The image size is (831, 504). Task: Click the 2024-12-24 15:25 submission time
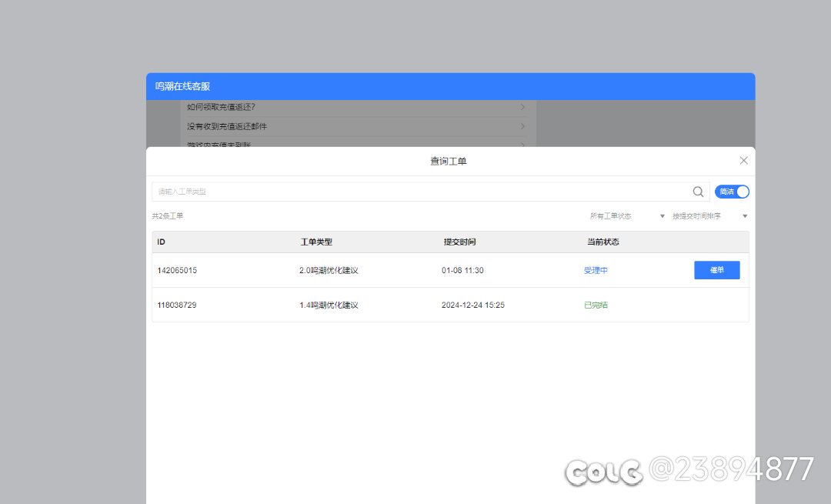[473, 305]
